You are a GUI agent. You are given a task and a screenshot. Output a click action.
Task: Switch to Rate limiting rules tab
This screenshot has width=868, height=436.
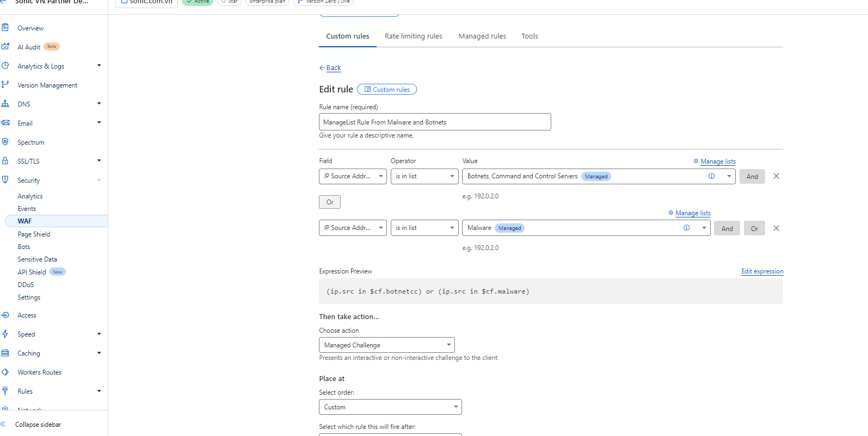pos(413,36)
